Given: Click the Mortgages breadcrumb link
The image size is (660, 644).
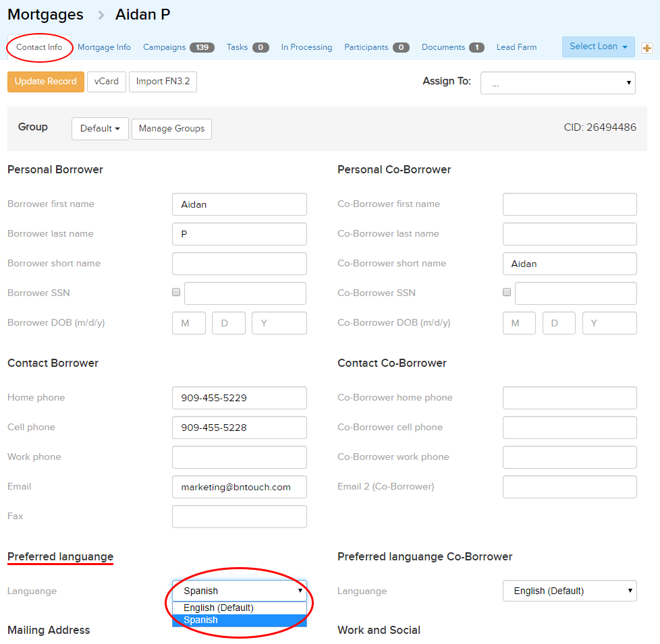Looking at the screenshot, I should [45, 14].
